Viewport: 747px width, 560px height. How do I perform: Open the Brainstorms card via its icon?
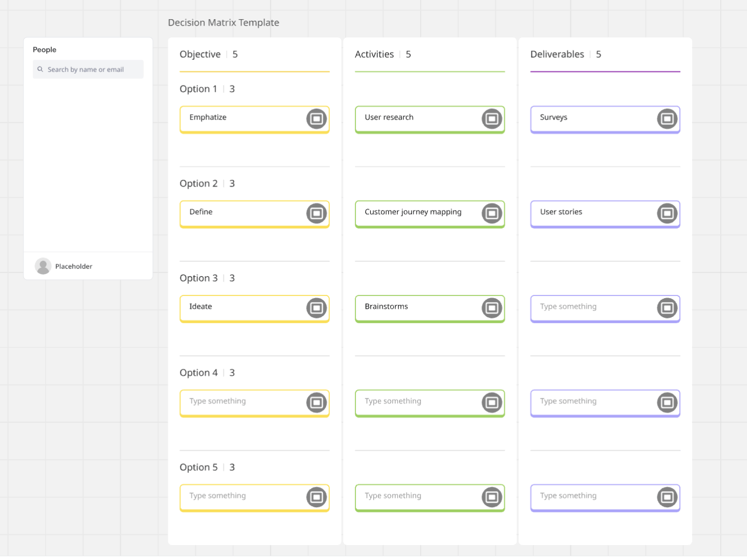point(491,308)
